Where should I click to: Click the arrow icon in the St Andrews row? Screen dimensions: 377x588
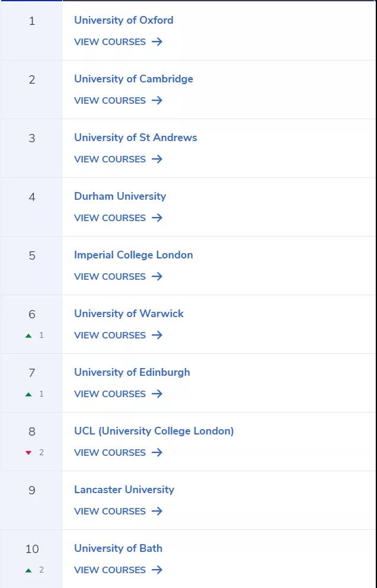point(157,159)
